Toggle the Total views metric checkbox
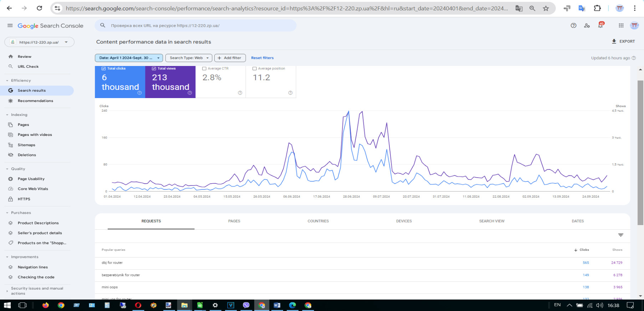Image resolution: width=644 pixels, height=311 pixels. click(x=154, y=68)
